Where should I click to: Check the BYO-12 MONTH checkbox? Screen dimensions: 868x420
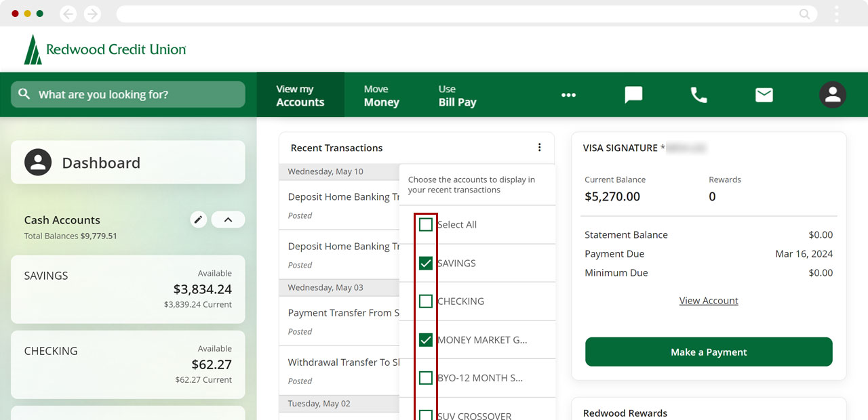[x=426, y=377]
